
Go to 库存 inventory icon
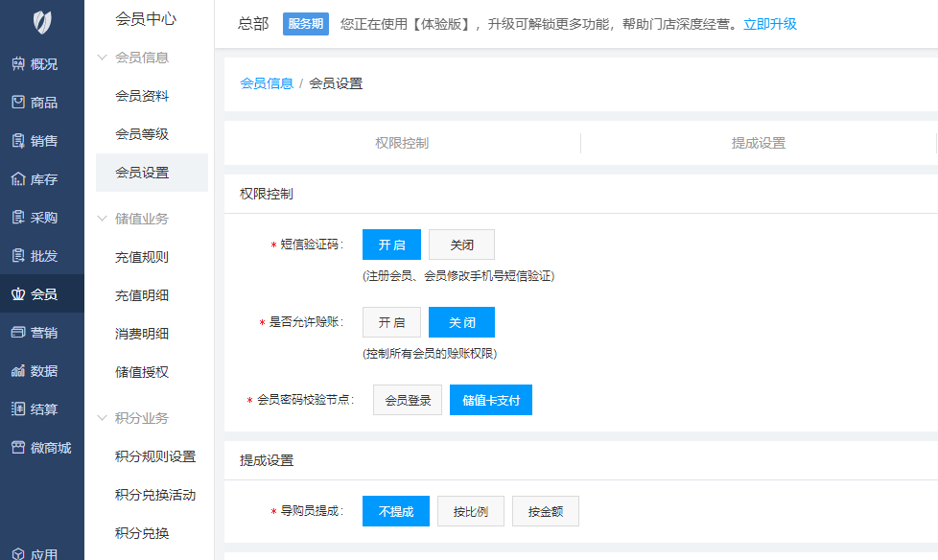[x=18, y=179]
